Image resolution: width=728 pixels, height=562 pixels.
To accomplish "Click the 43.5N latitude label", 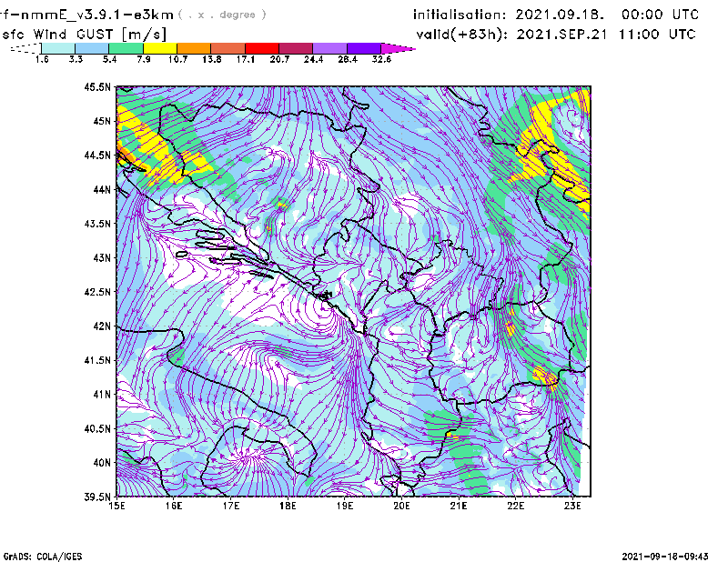I will [97, 224].
